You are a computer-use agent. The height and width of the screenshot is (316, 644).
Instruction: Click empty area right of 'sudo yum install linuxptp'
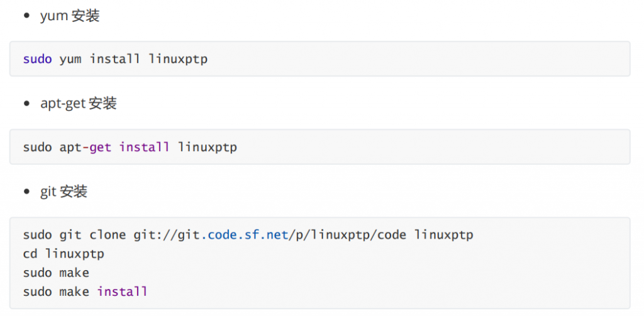[409, 59]
